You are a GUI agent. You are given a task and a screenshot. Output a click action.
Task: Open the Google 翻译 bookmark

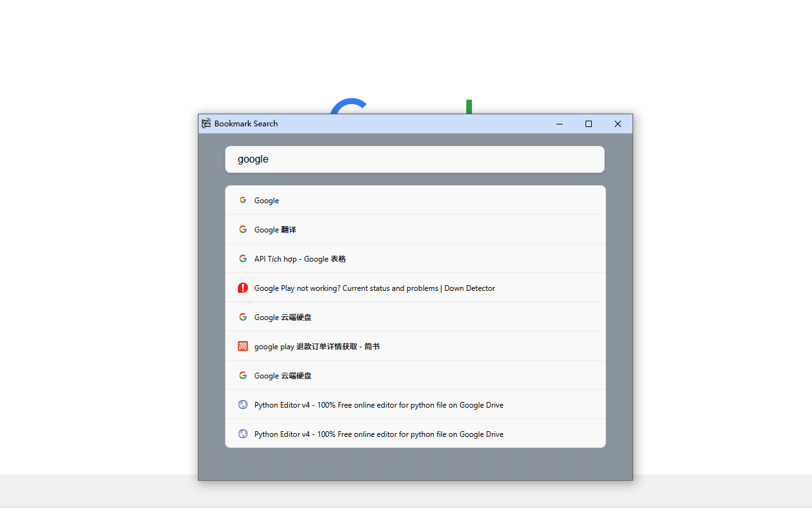pos(275,229)
